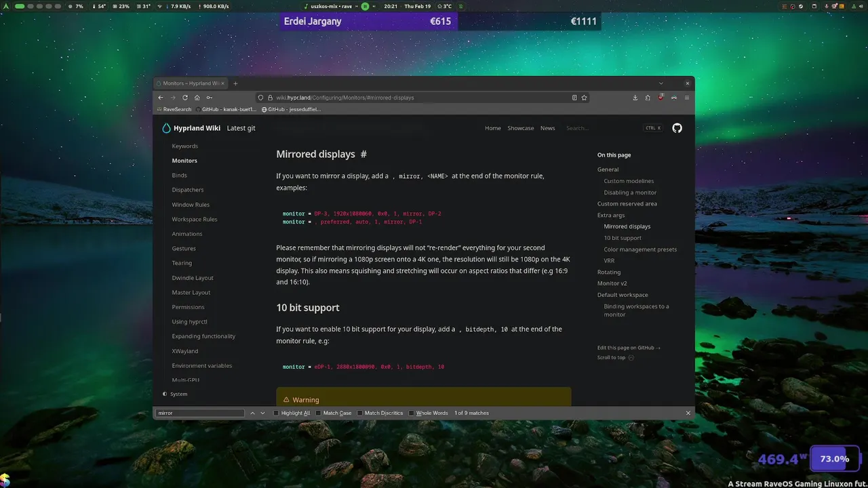Click the browser address bar URL
The width and height of the screenshot is (868, 488).
pyautogui.click(x=344, y=98)
